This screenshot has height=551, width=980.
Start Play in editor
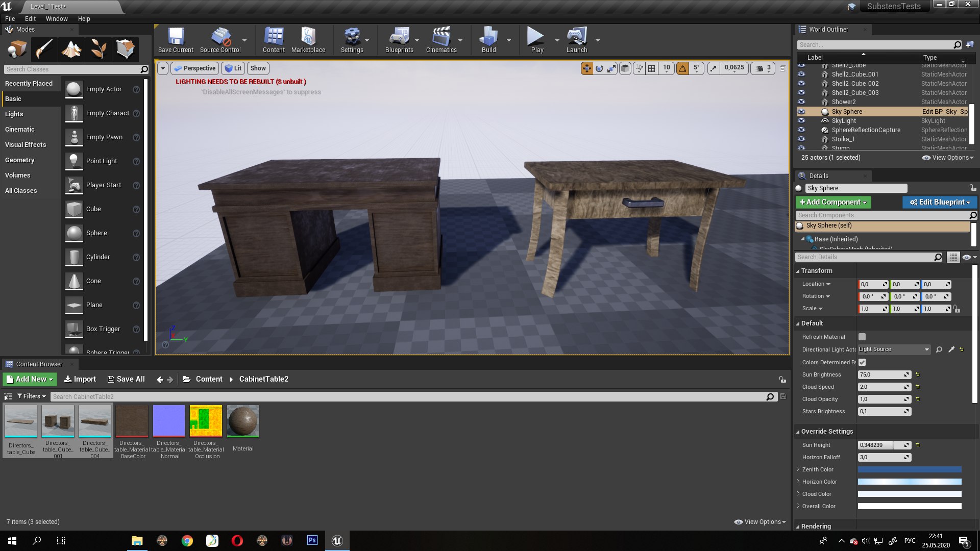pyautogui.click(x=537, y=40)
